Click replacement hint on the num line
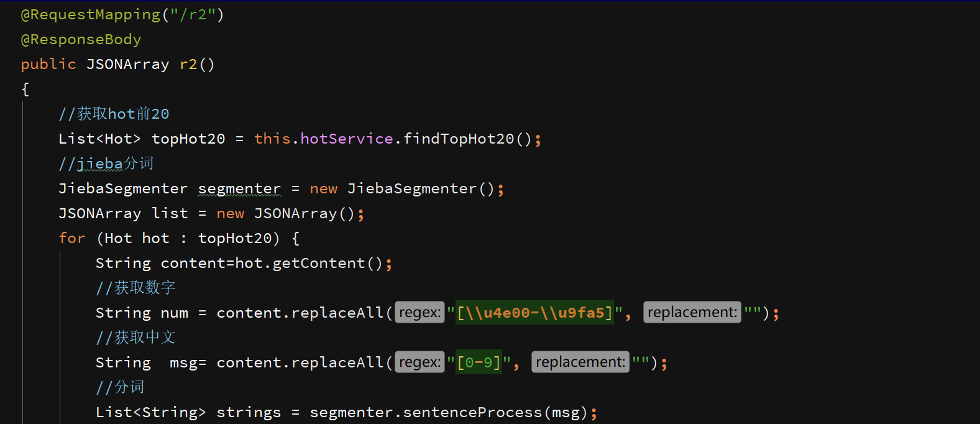The image size is (980, 424). (692, 312)
